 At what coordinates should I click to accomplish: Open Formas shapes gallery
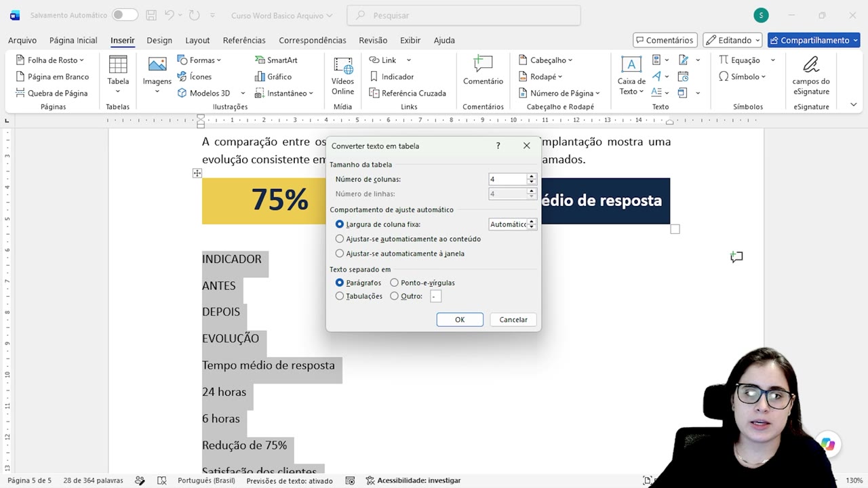[x=199, y=60]
